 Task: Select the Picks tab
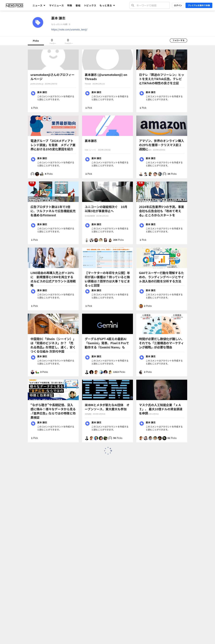click(x=36, y=41)
